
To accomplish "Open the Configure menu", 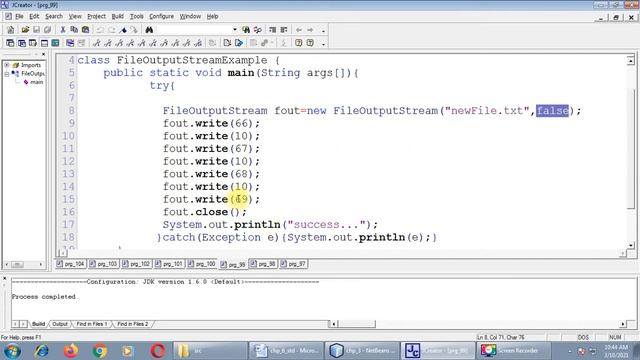I will point(161,16).
